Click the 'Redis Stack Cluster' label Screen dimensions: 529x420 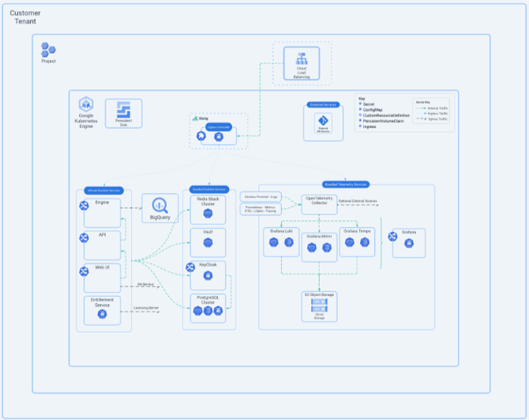pos(208,201)
